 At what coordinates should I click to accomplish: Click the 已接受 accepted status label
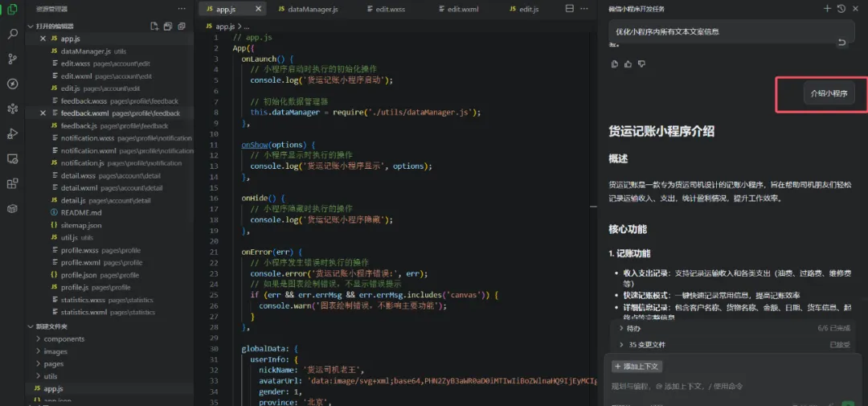(x=838, y=345)
